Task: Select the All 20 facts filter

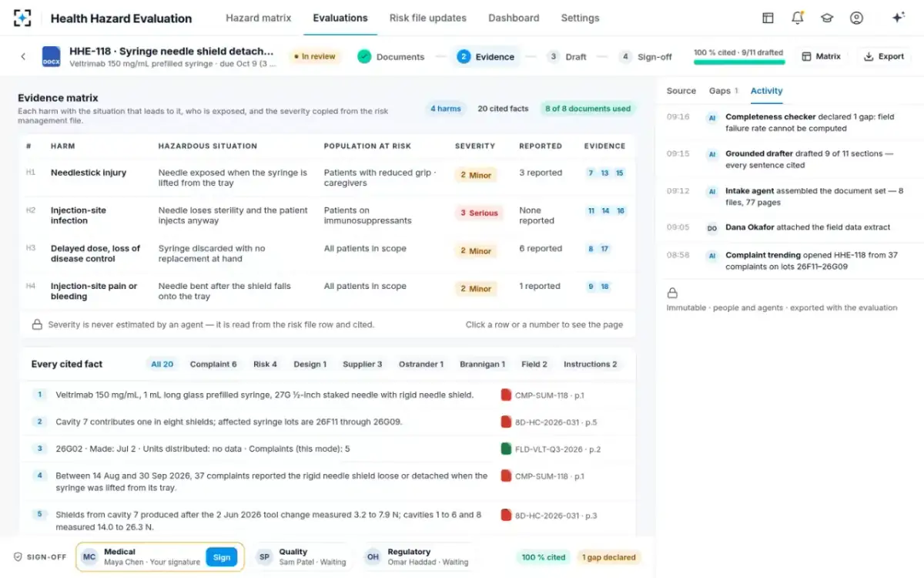Action: (x=162, y=365)
